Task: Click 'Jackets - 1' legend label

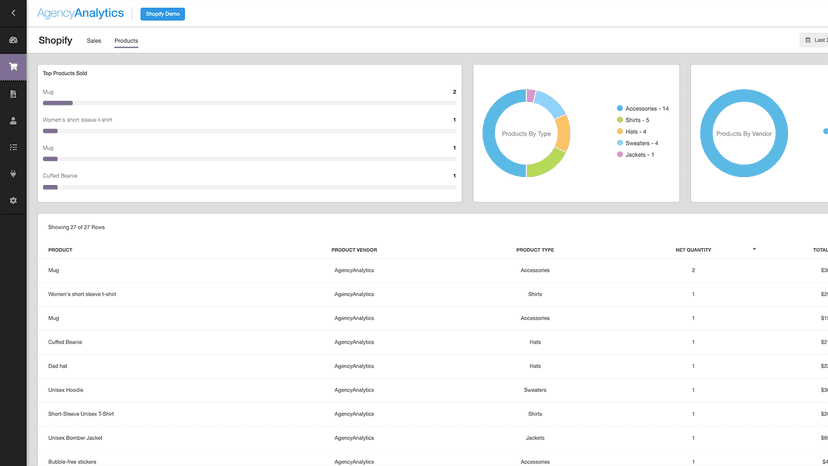Action: [x=639, y=155]
